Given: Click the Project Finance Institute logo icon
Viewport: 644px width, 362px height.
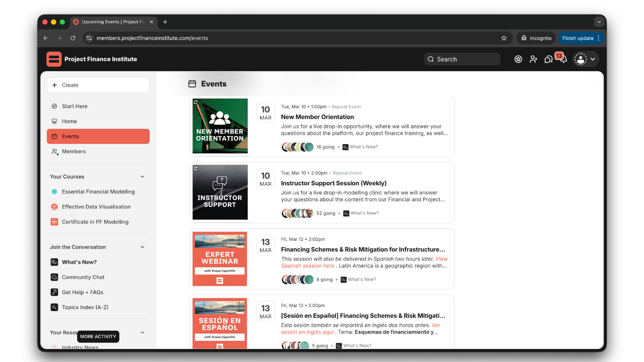Looking at the screenshot, I should tap(54, 59).
